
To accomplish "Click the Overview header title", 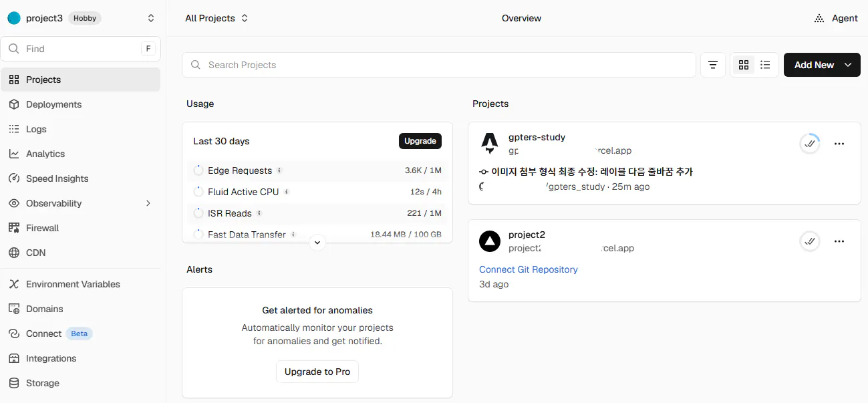I will point(521,18).
